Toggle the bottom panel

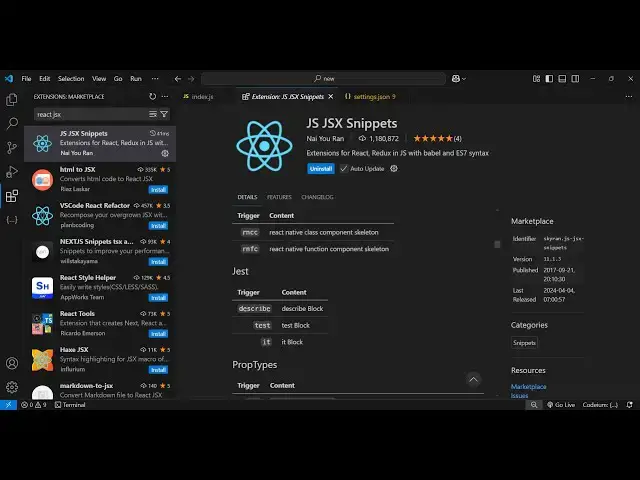pos(562,79)
